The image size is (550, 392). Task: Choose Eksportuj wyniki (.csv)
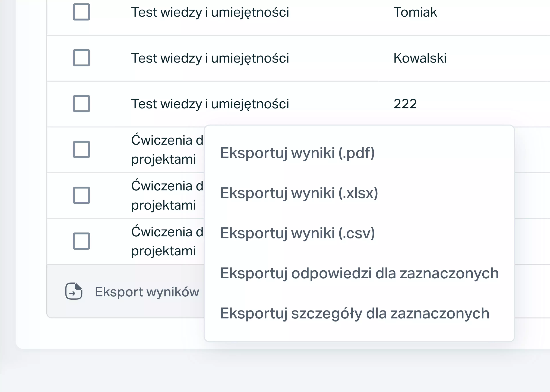pyautogui.click(x=297, y=233)
